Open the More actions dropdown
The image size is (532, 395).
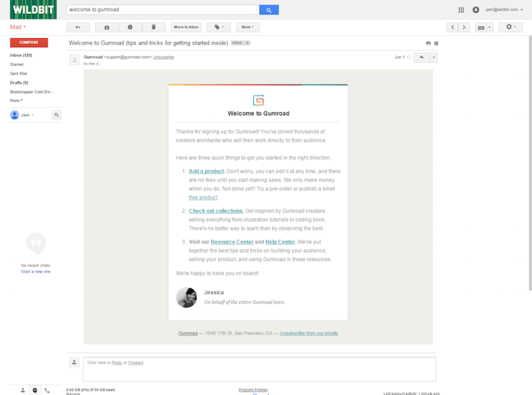[x=248, y=27]
